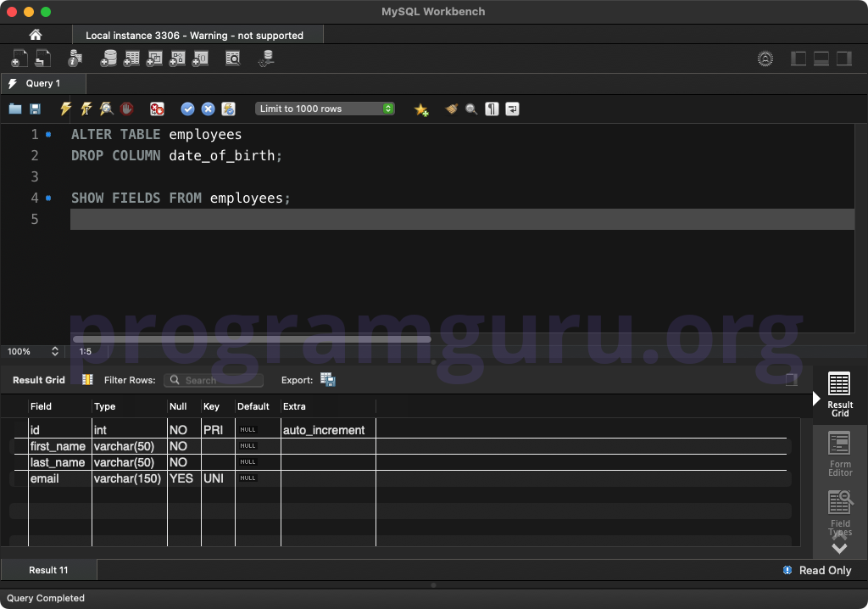Create a new function icon
868x609 pixels.
(200, 59)
